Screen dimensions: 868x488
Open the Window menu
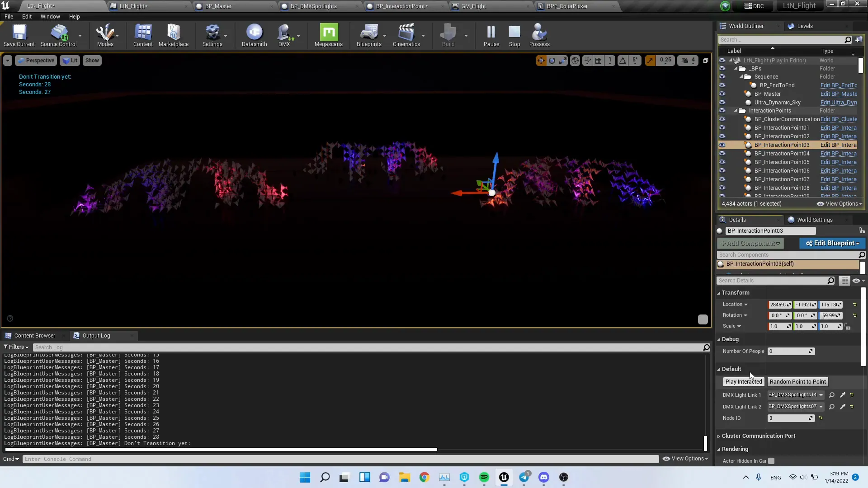coord(50,17)
